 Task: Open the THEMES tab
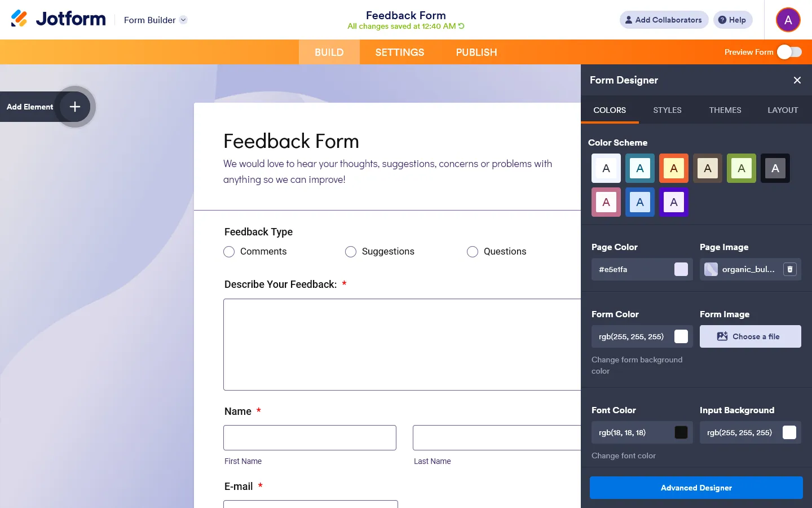(x=725, y=110)
